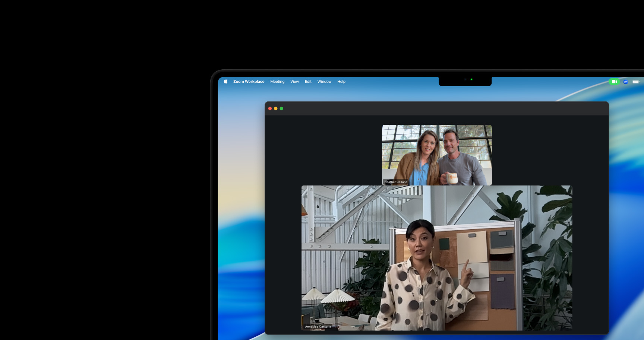Enter full screen using green window button
This screenshot has height=340, width=644.
pos(281,108)
